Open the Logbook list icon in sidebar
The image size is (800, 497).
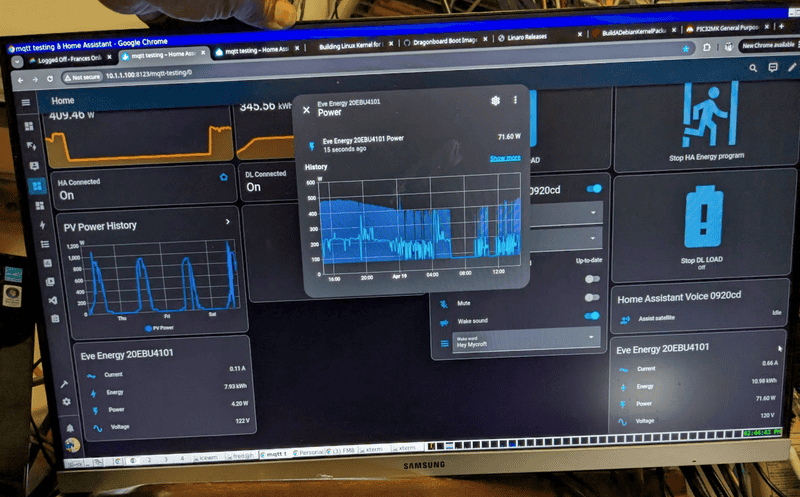click(45, 244)
